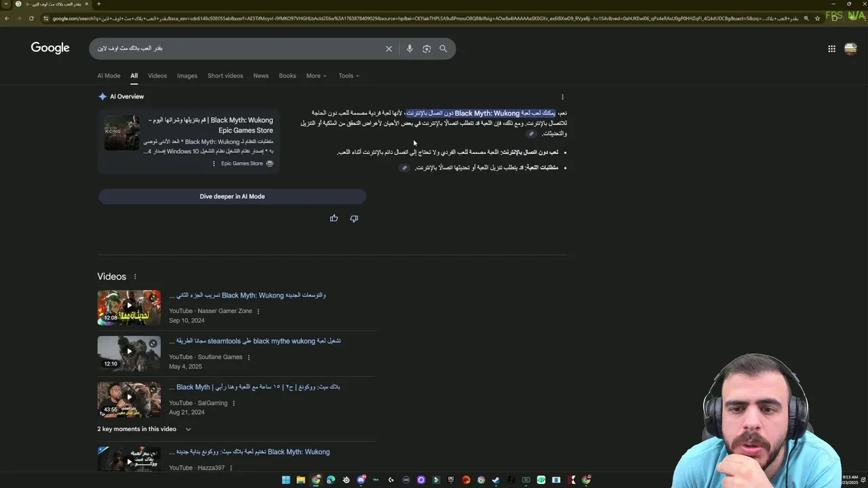This screenshot has width=868, height=488.
Task: Play the 12:08 Nasser Gamer Zone thumbnail
Action: (129, 308)
